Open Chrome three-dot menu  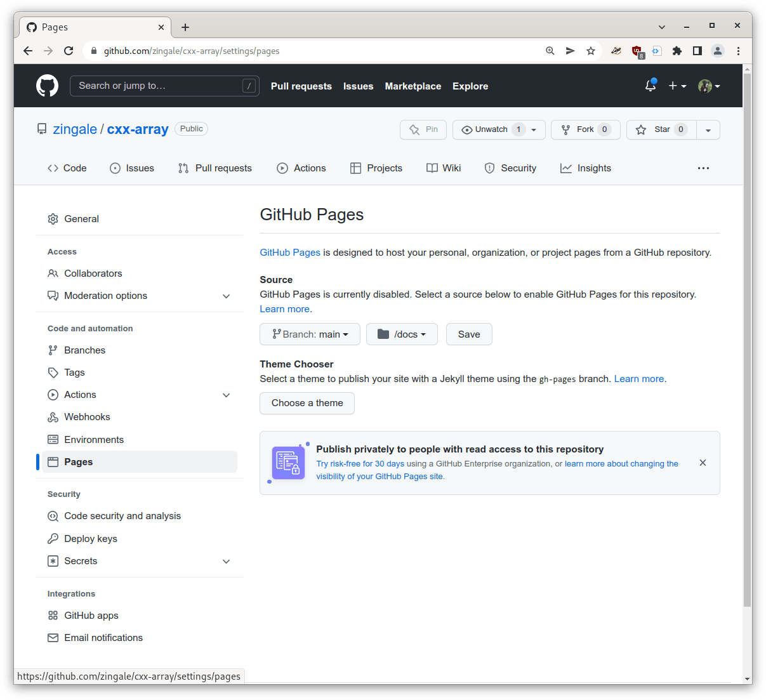click(738, 51)
